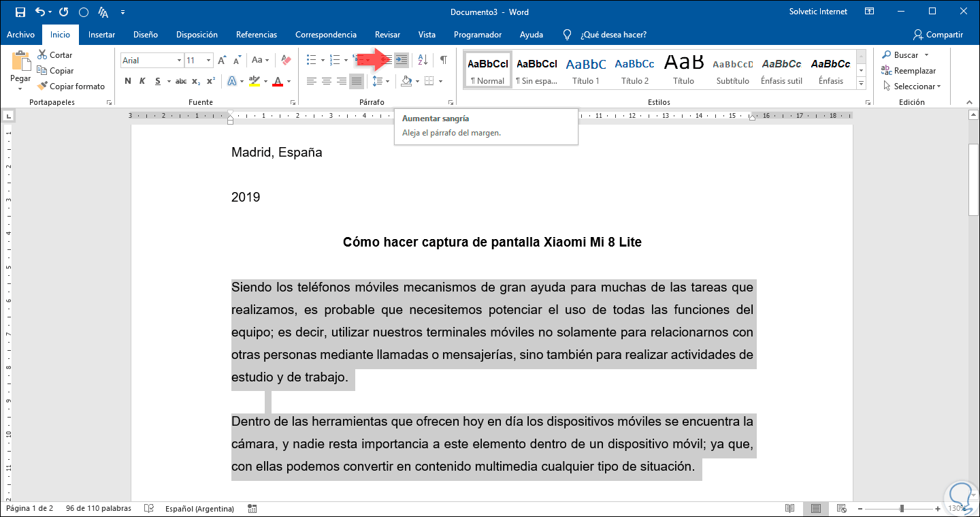Undo the last action in Quick Access Toolbar
Screen dimensions: 980x517
[x=39, y=12]
